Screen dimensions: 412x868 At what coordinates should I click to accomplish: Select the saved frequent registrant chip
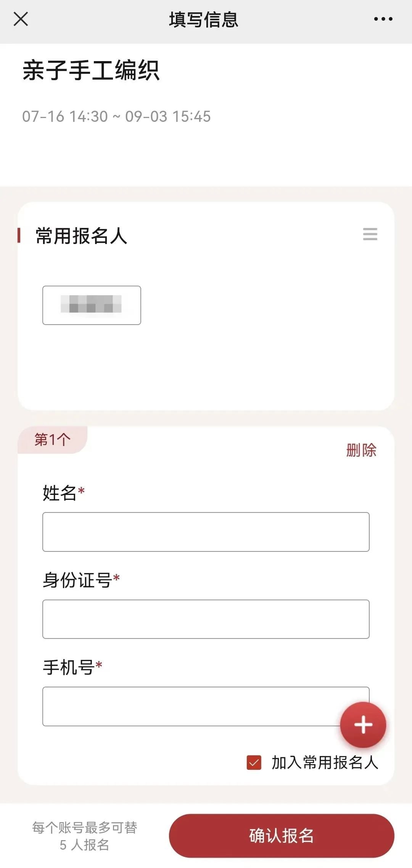(92, 305)
